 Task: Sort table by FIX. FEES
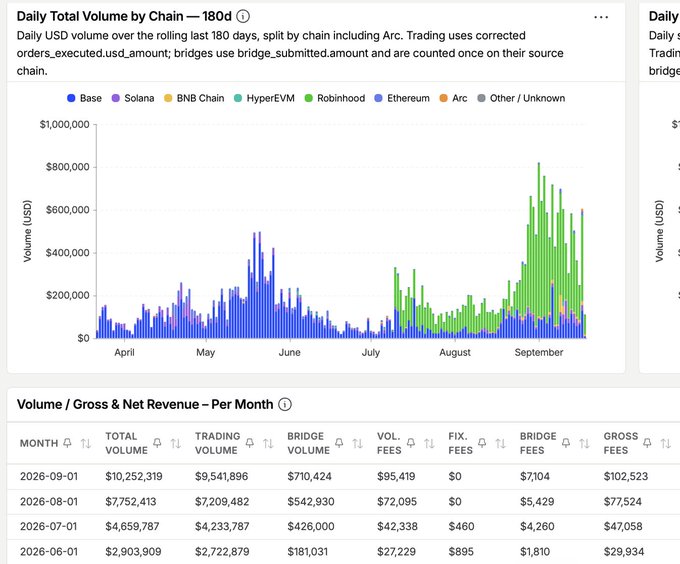coord(500,443)
